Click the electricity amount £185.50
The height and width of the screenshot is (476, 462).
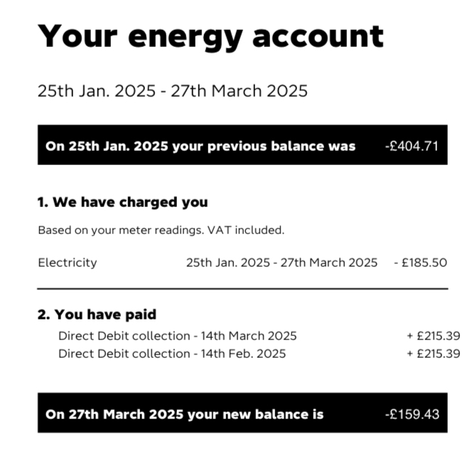421,263
